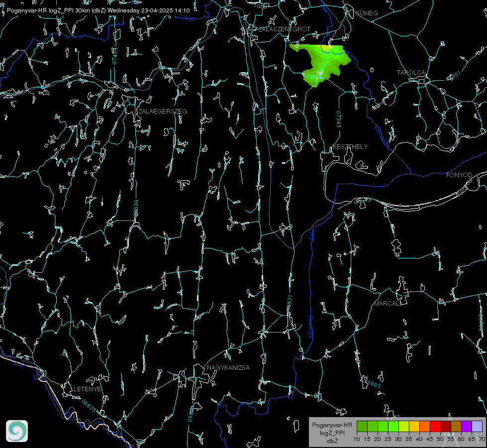
Task: Click the legend scale value 10
Action: point(357,439)
